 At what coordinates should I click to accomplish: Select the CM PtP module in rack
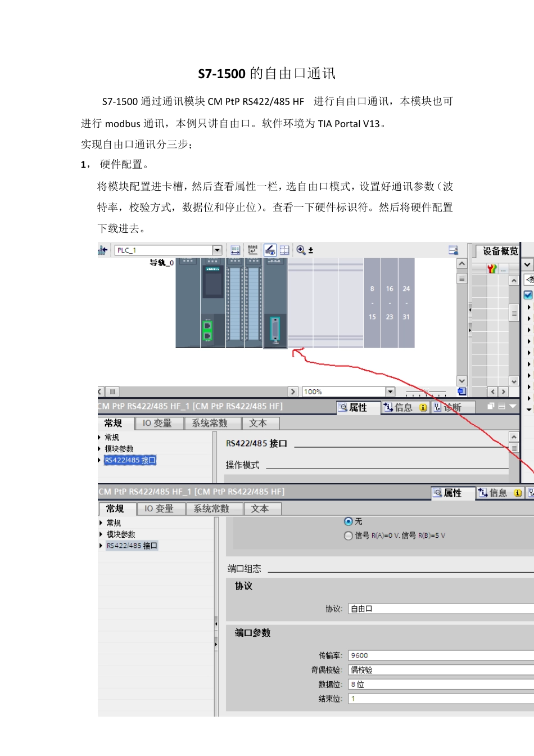pos(275,304)
